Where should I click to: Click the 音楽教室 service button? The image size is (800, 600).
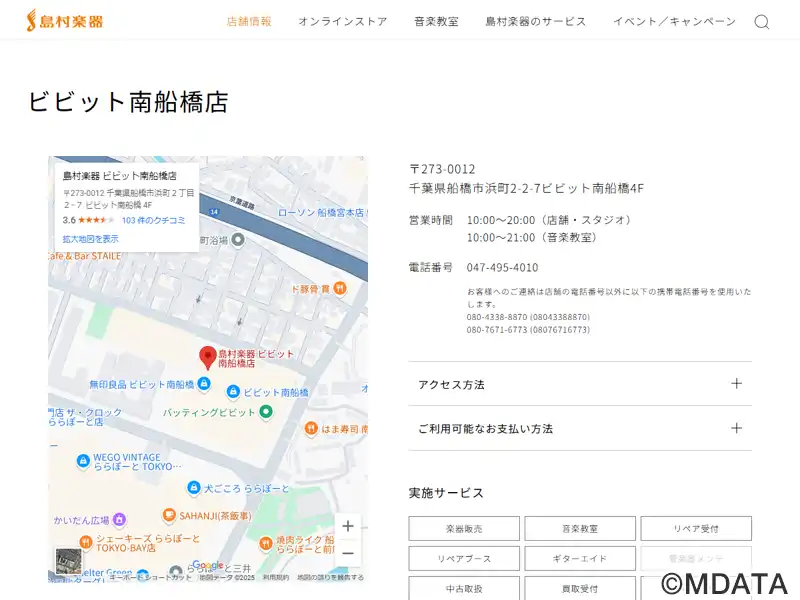(580, 529)
